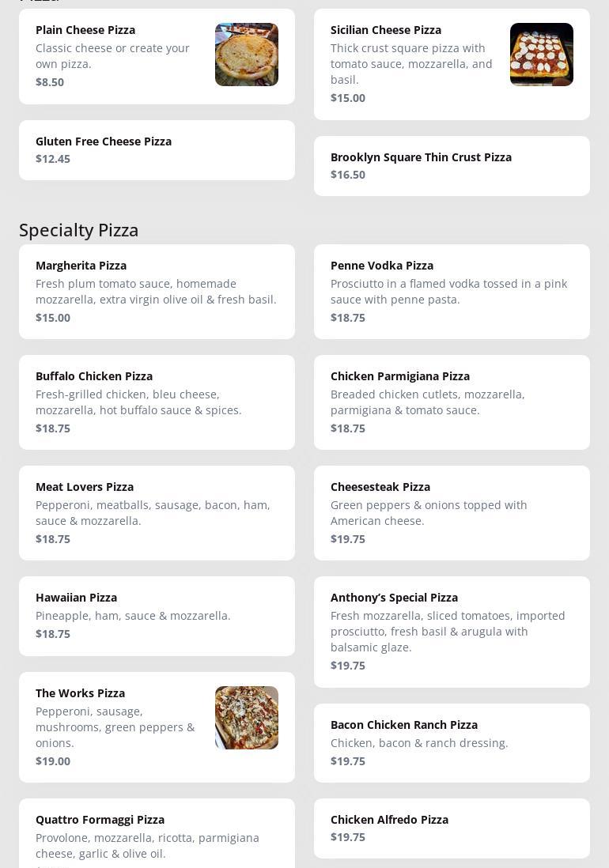Pick the Buffalo Chicken Pizza
Viewport: 609px width, 868px height.
[x=157, y=402]
